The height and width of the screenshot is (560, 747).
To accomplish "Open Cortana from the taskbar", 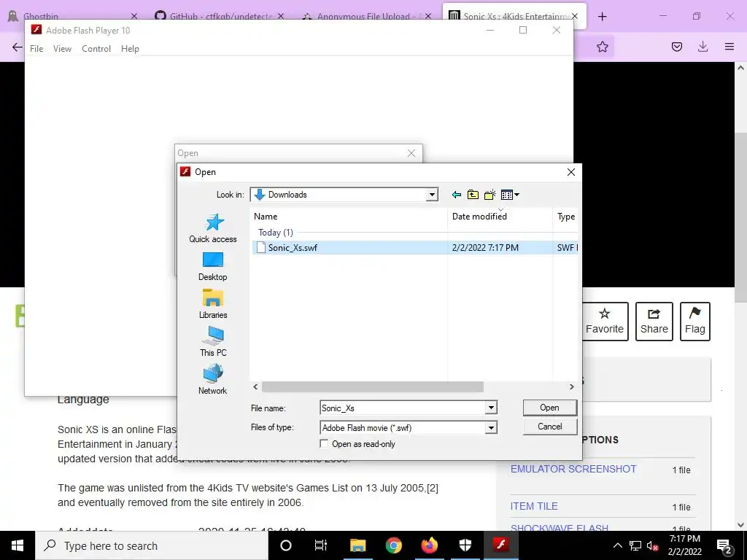I will click(x=286, y=545).
